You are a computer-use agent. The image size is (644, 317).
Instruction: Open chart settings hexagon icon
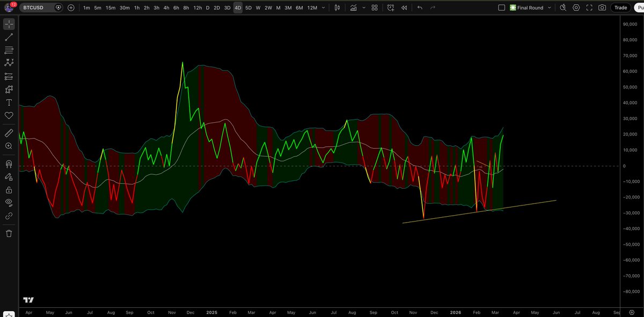tap(576, 8)
